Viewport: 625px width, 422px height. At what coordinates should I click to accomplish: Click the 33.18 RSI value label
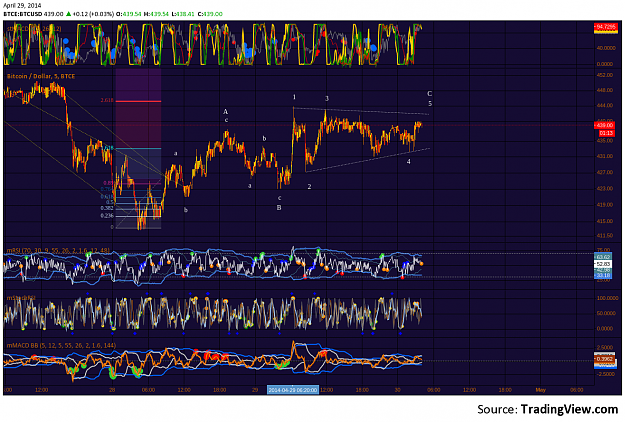pyautogui.click(x=603, y=275)
